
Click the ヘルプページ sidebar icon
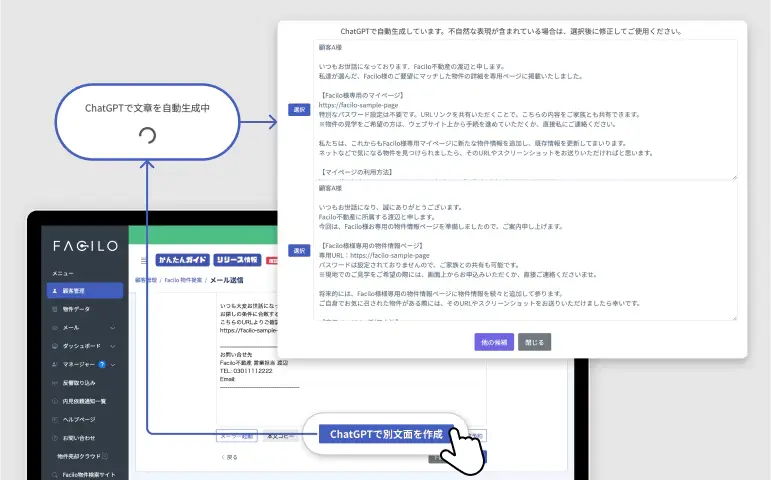pyautogui.click(x=55, y=419)
